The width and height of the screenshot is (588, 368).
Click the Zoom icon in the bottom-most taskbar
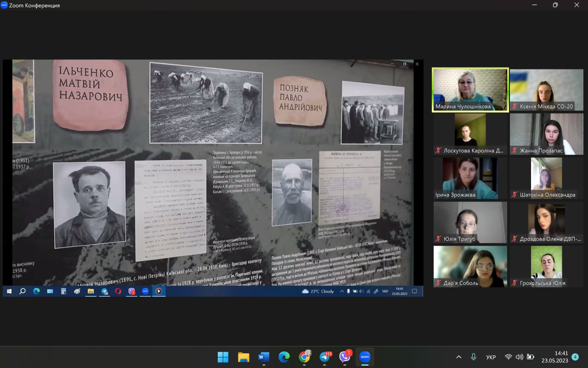click(x=365, y=357)
